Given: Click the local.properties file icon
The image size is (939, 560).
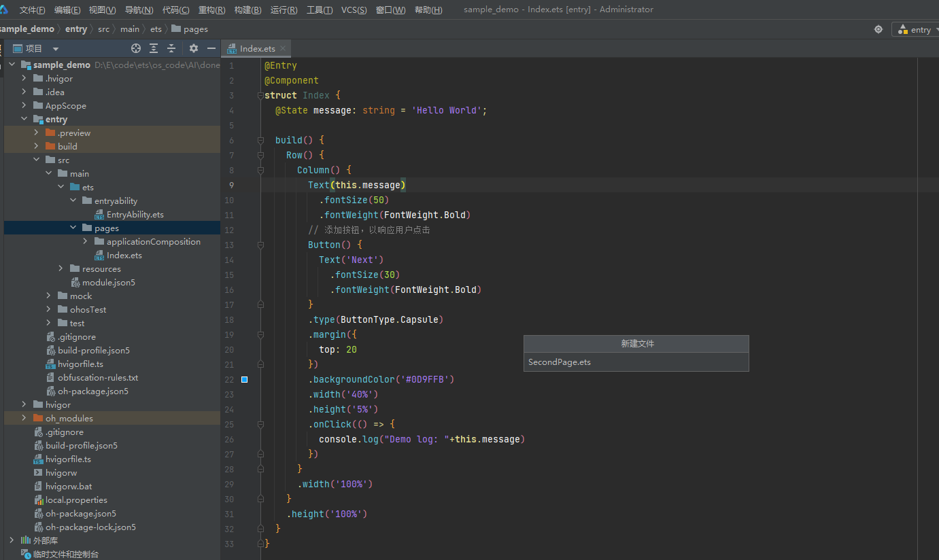Looking at the screenshot, I should (x=39, y=500).
